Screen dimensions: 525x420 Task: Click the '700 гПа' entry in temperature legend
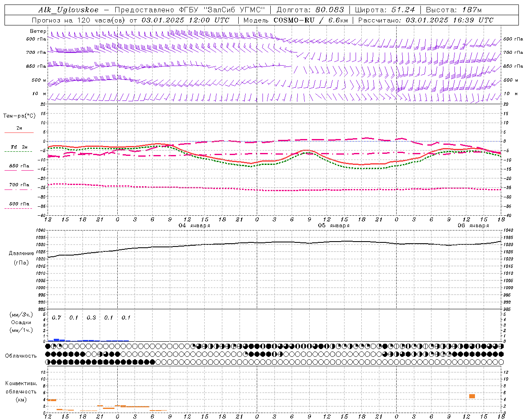coord(19,185)
